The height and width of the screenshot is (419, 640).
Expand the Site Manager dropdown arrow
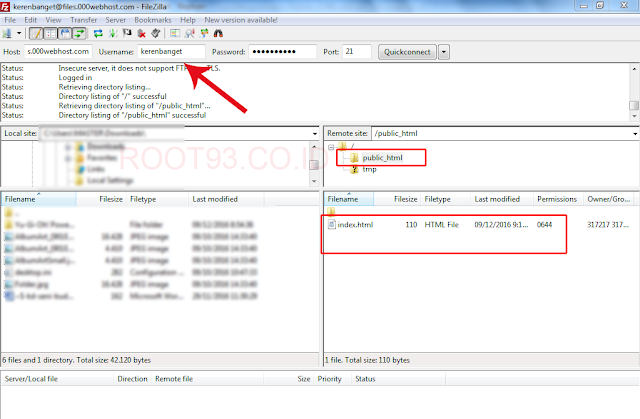[19, 33]
